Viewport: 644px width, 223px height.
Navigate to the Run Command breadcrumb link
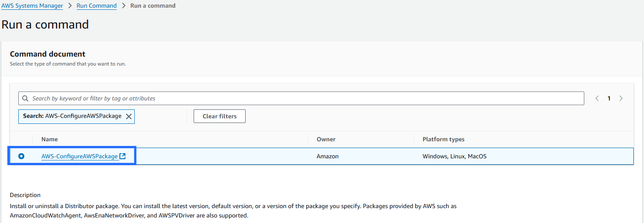click(x=96, y=6)
